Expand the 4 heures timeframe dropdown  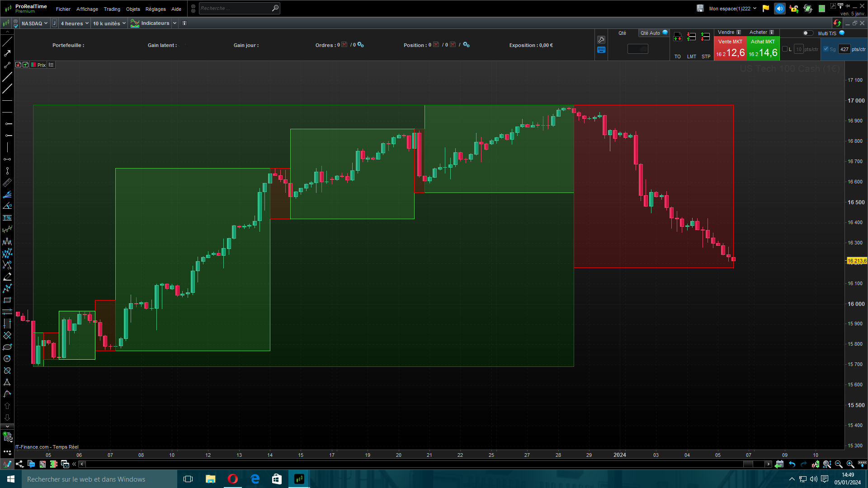[x=75, y=23]
